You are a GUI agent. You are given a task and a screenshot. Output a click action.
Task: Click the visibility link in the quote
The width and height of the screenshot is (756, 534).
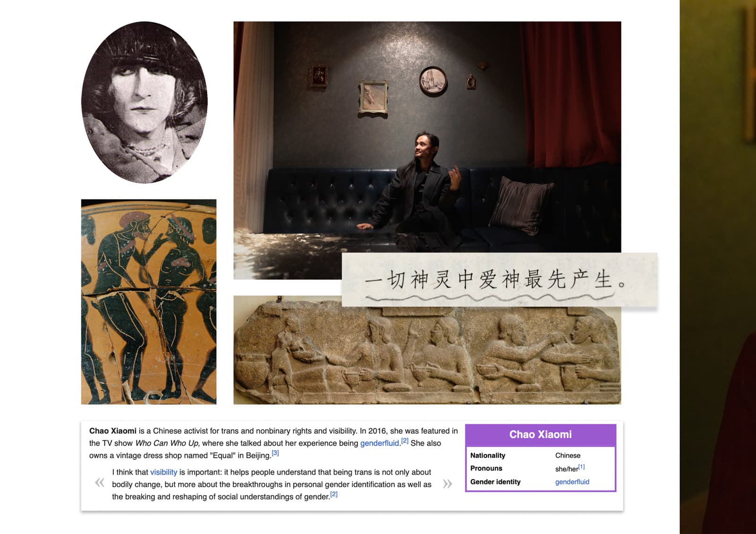point(163,472)
